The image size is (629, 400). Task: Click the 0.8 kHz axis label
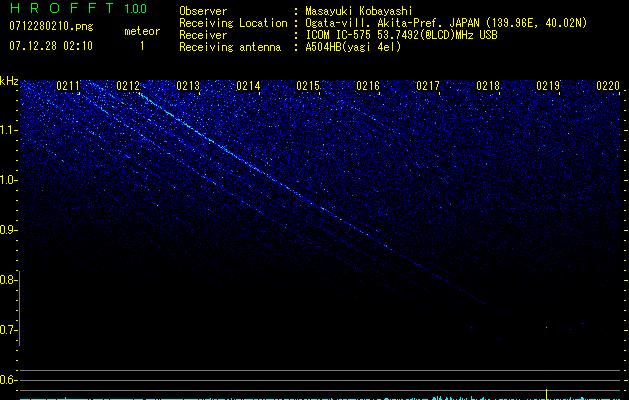click(x=8, y=280)
